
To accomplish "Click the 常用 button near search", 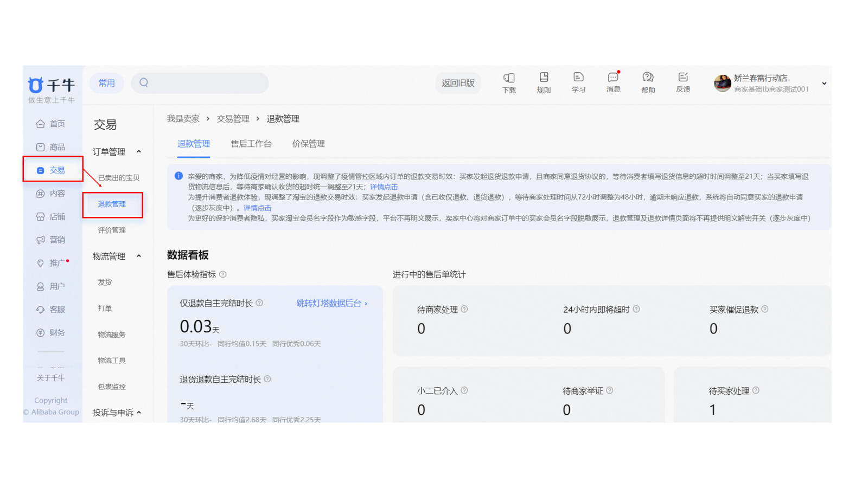I will tap(106, 83).
